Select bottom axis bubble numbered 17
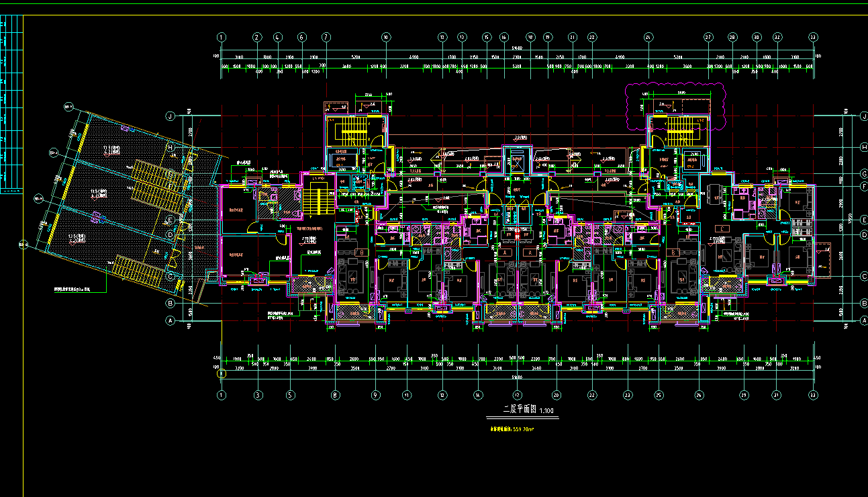 tap(517, 396)
